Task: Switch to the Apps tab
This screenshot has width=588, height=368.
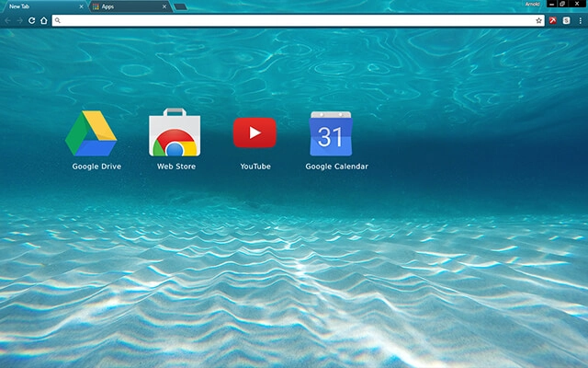Action: [x=130, y=6]
